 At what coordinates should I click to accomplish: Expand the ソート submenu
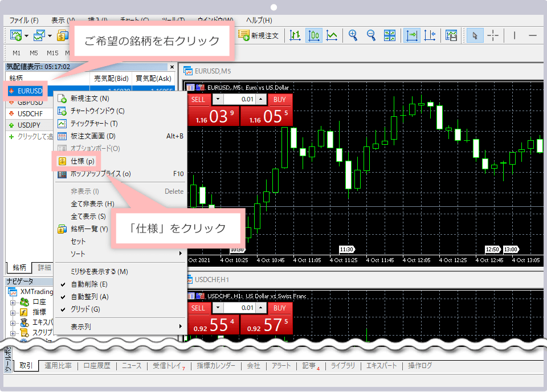click(x=120, y=253)
